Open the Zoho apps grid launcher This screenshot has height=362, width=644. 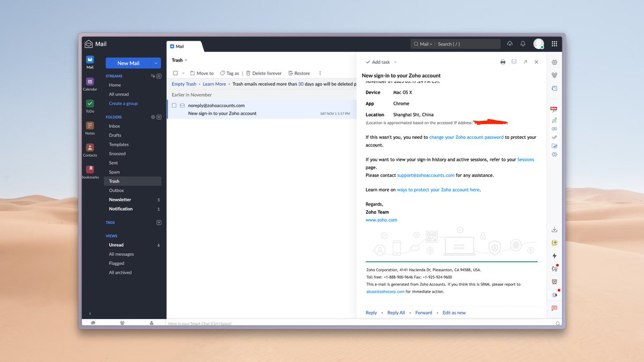click(x=554, y=44)
